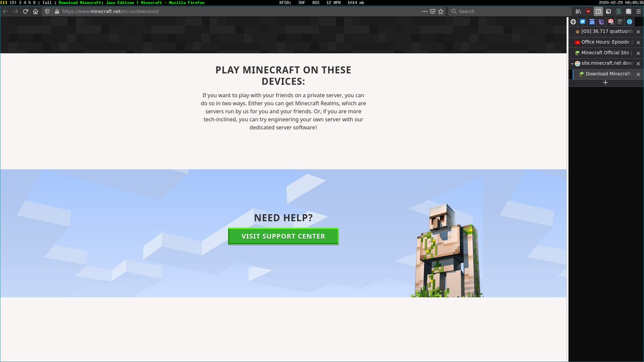The width and height of the screenshot is (644, 362).
Task: Add a new tab with plus button
Action: (x=605, y=83)
